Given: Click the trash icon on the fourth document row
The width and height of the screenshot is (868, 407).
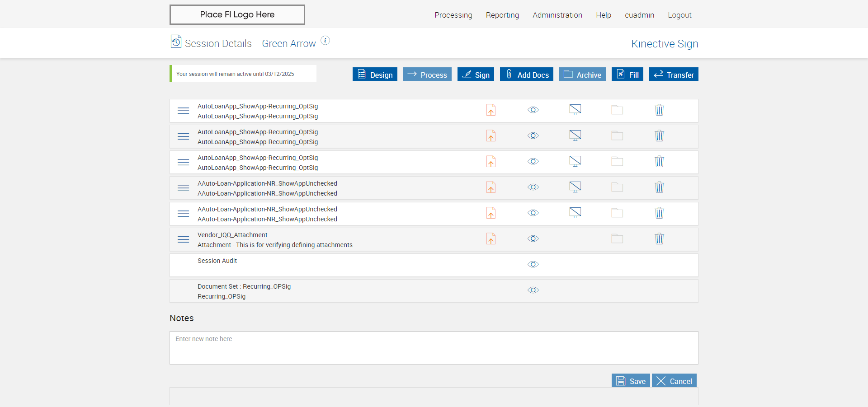Looking at the screenshot, I should tap(659, 187).
